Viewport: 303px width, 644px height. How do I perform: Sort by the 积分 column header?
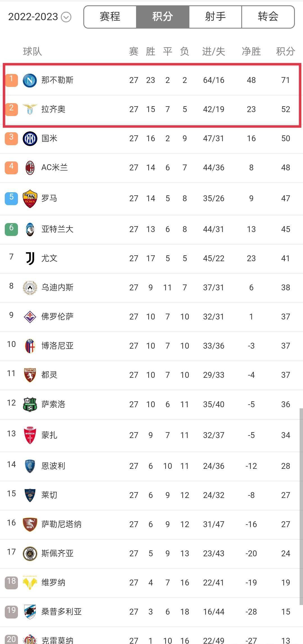tap(286, 51)
